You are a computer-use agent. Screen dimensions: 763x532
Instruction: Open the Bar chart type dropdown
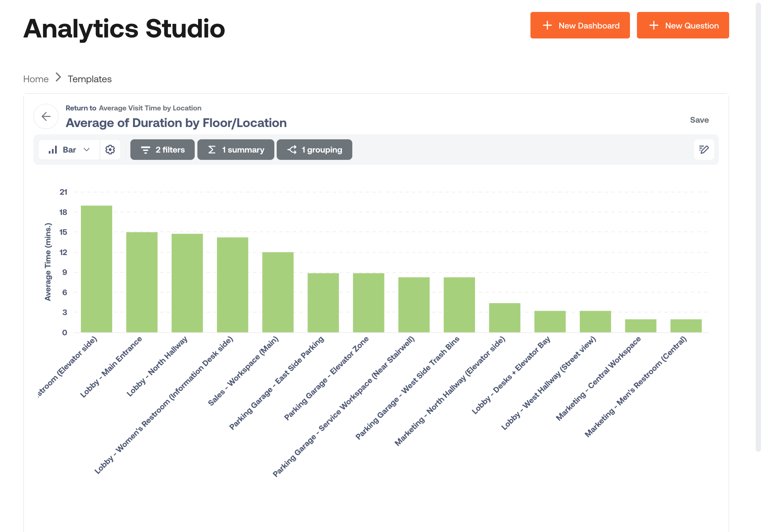point(69,150)
